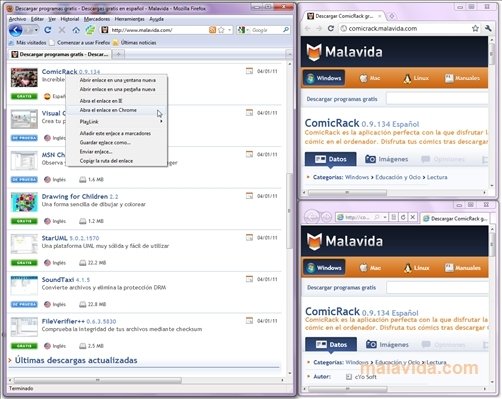Open Historial menu in Firefox

(x=70, y=19)
